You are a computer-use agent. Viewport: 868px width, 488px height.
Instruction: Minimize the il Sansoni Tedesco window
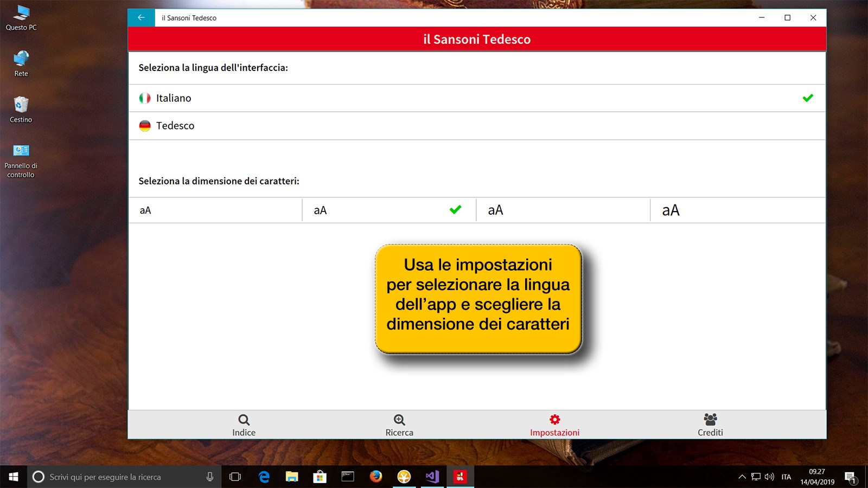[x=762, y=18]
